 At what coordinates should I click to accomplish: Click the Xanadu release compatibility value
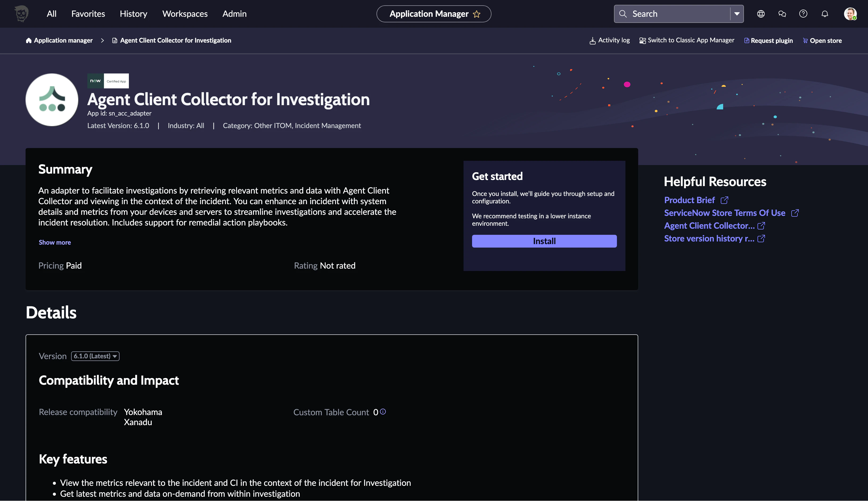click(x=138, y=422)
